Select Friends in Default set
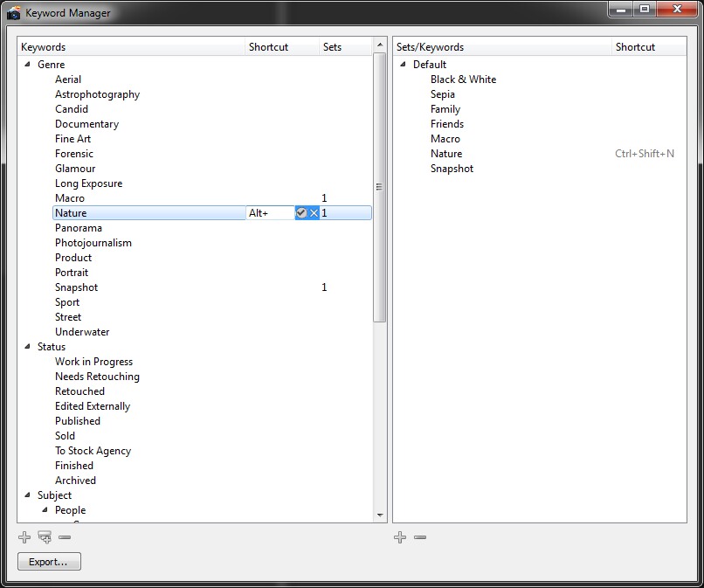 447,124
